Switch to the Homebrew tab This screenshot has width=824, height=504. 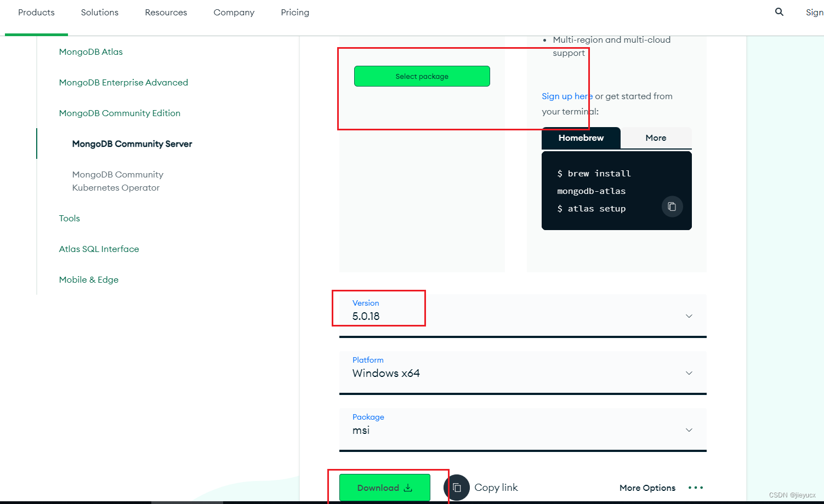581,138
